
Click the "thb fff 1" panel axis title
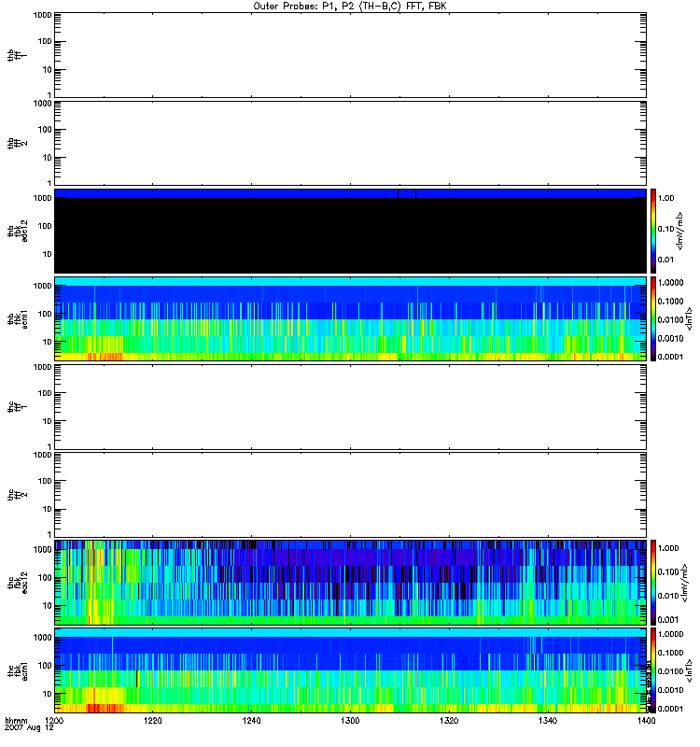17,55
